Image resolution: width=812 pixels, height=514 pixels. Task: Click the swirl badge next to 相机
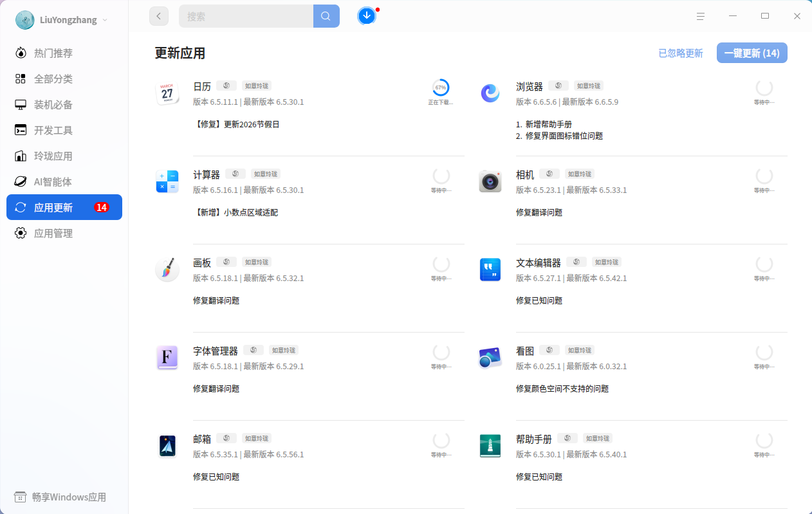coord(549,174)
